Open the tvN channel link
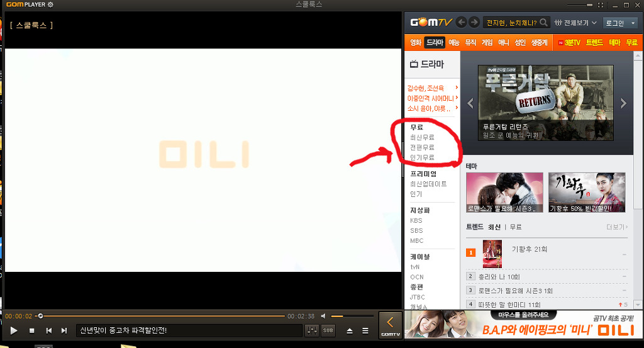 tap(415, 267)
